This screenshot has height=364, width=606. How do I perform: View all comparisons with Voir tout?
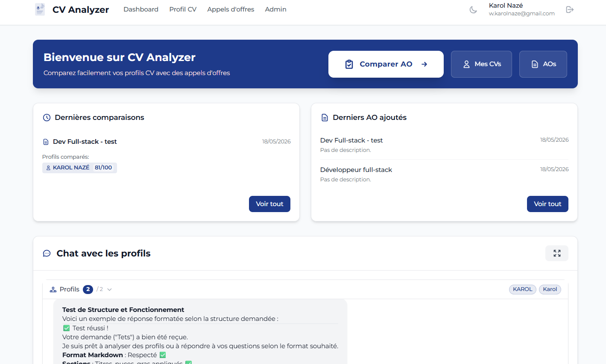tap(269, 204)
